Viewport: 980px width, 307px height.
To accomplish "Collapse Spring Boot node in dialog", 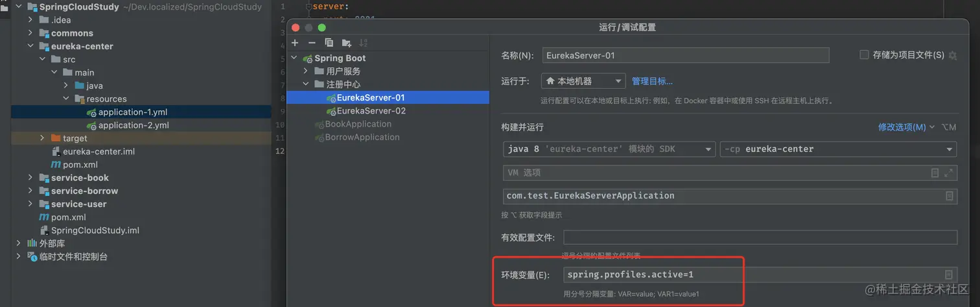I will pos(294,58).
